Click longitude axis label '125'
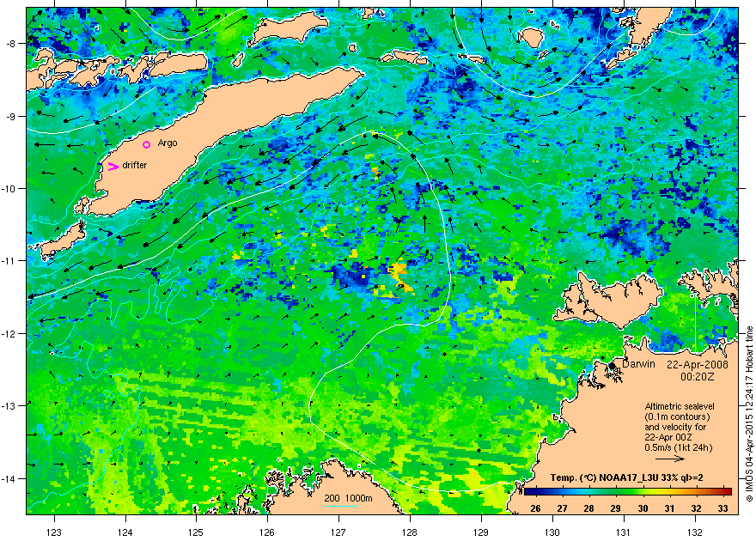 [196, 532]
